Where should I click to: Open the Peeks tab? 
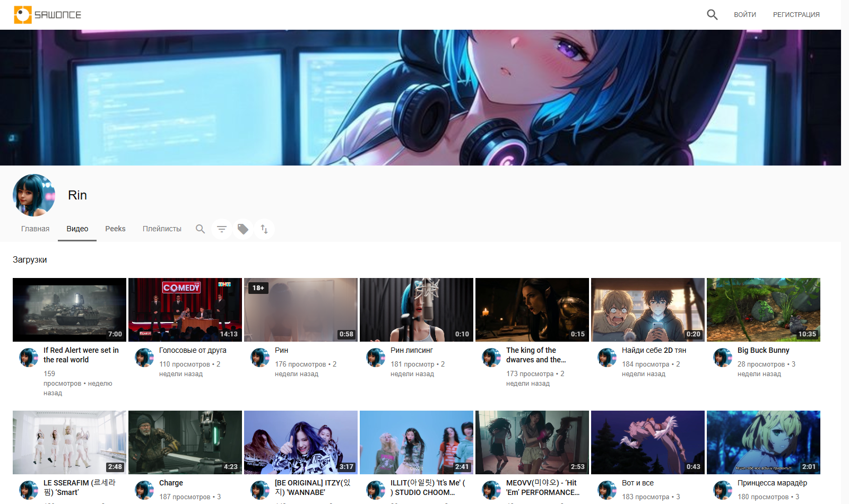pos(115,229)
